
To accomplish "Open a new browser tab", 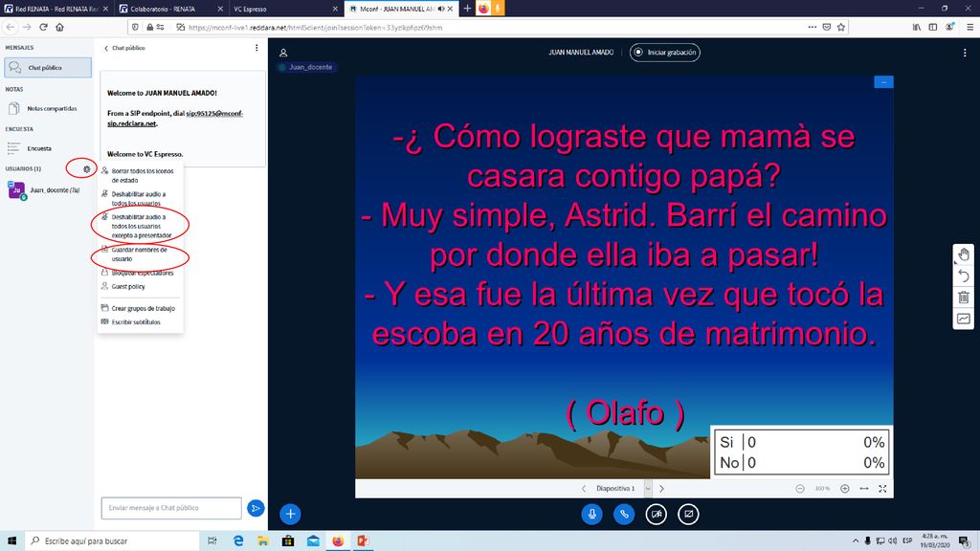I will tap(467, 9).
